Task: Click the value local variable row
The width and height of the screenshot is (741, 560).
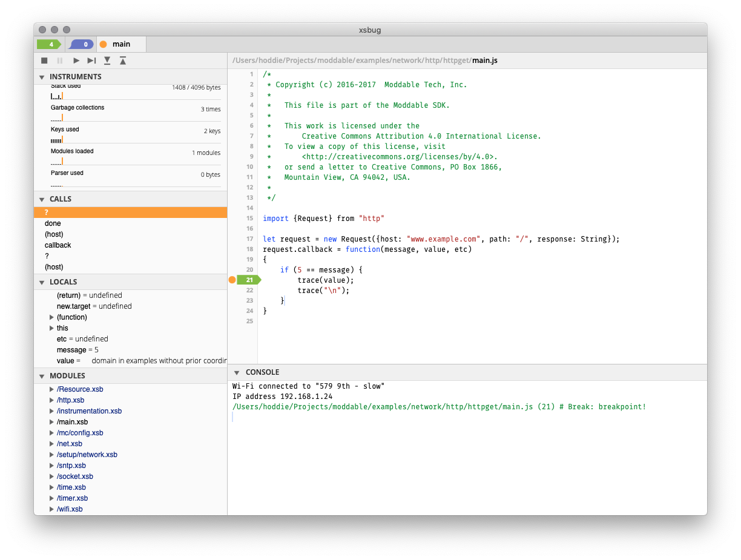Action: point(130,361)
